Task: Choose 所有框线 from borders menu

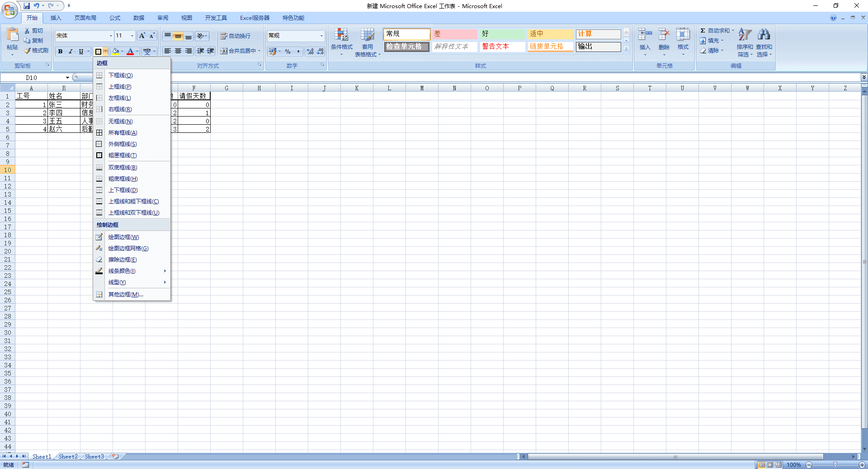Action: [132, 133]
